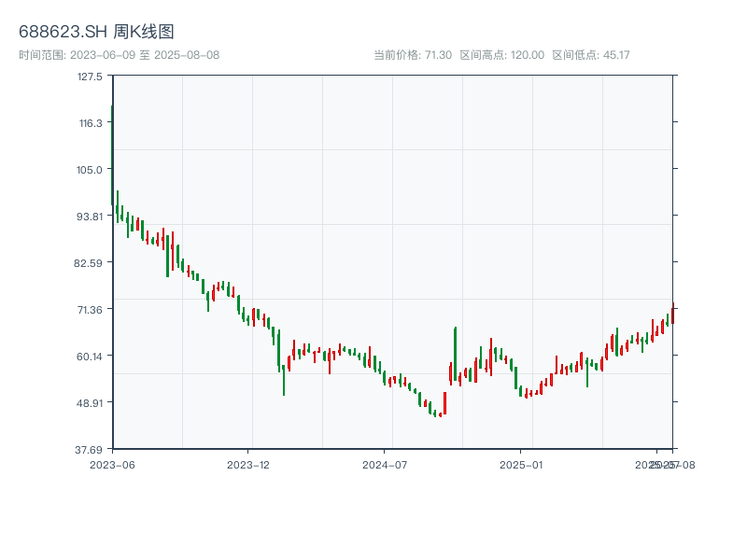
Task: Click the 37.69 y-axis label
Action: pyautogui.click(x=90, y=449)
